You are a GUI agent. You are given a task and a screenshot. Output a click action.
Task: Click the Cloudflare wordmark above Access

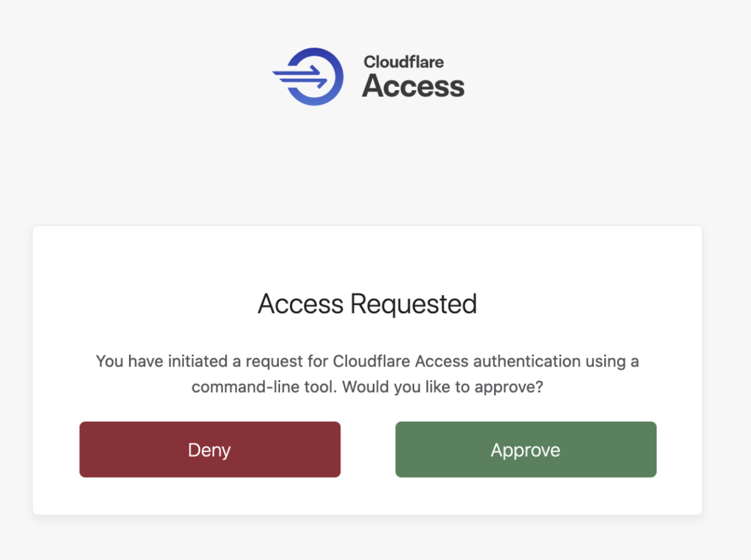pos(404,62)
